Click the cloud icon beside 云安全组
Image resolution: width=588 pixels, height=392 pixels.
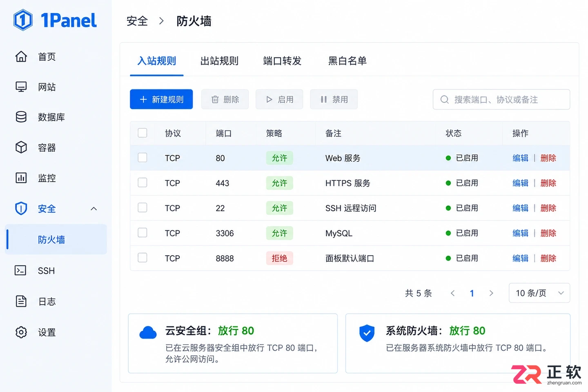point(148,333)
